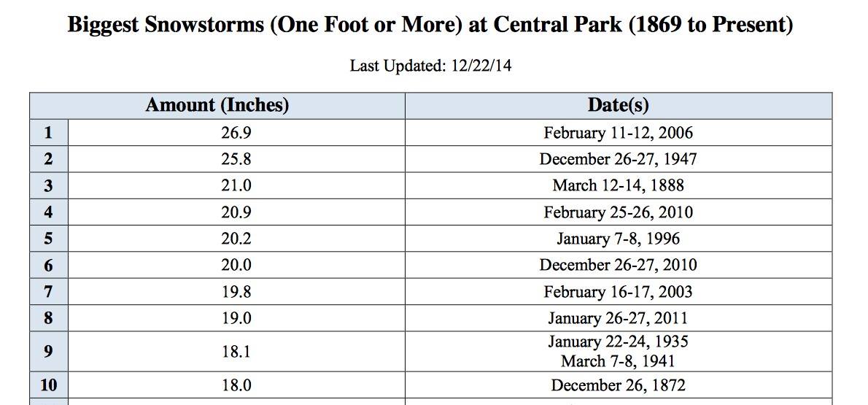Select the January 26-27, 2011 date
This screenshot has height=405, width=868.
point(618,318)
